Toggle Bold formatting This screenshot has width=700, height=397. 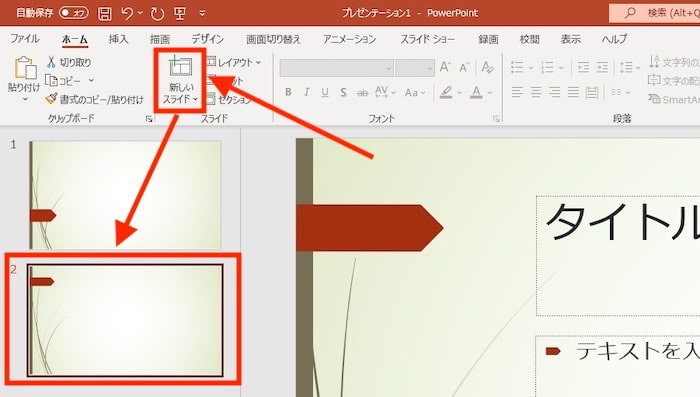tap(288, 92)
